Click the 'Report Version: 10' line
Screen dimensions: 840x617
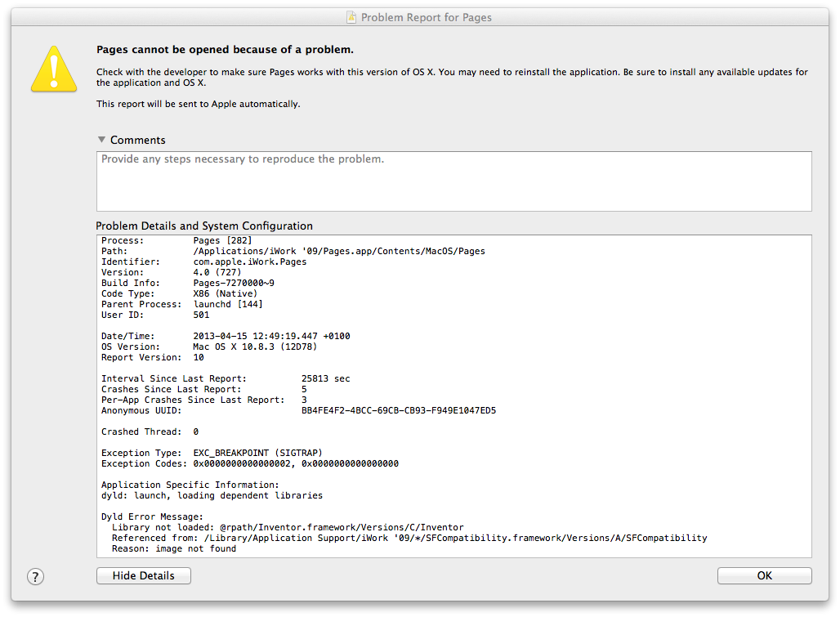[153, 357]
